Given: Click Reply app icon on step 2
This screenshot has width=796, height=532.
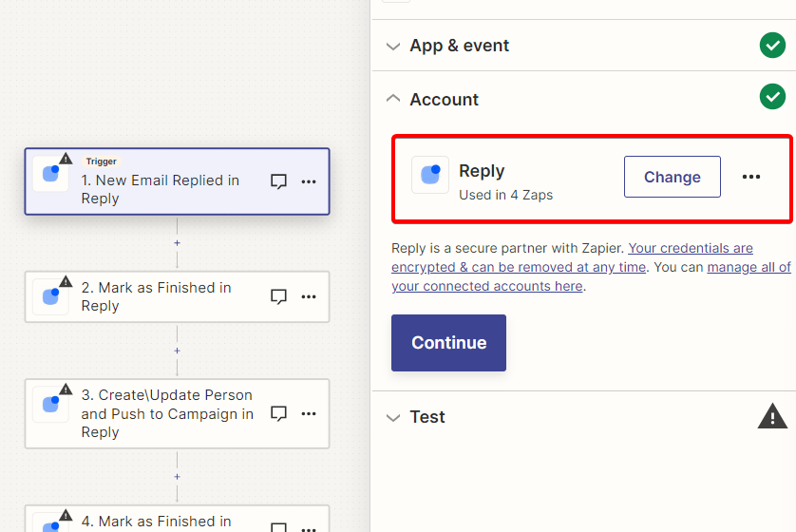Looking at the screenshot, I should (x=50, y=296).
